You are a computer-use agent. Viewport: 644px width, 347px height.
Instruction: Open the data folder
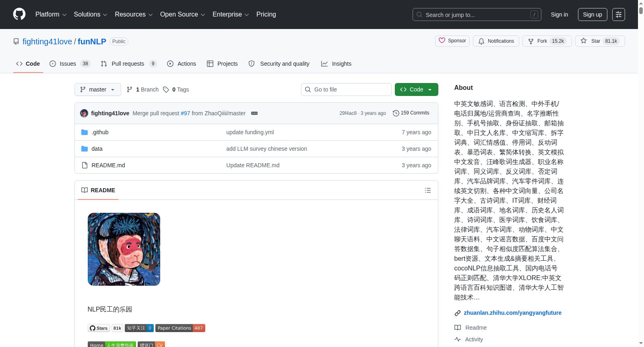97,149
